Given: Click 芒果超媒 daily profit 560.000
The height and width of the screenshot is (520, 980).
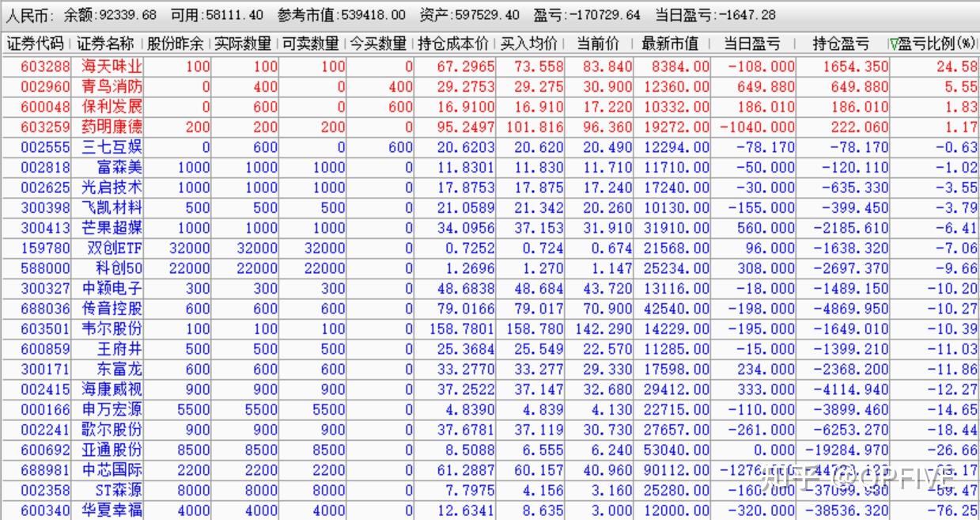Looking at the screenshot, I should tap(766, 228).
